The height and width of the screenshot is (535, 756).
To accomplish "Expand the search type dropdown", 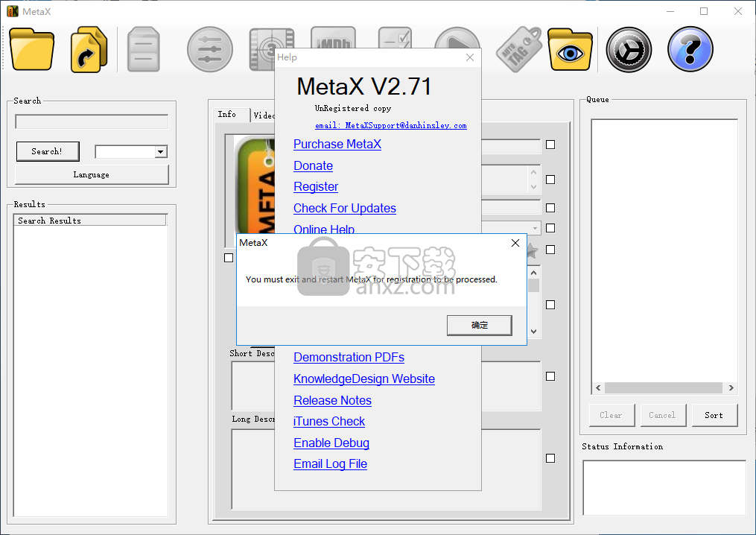I will (x=161, y=152).
